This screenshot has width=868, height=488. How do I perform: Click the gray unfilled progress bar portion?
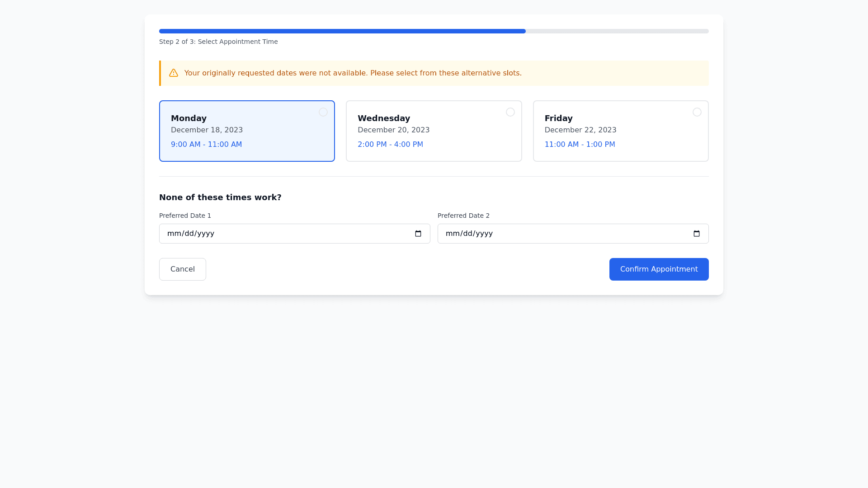pos(617,31)
